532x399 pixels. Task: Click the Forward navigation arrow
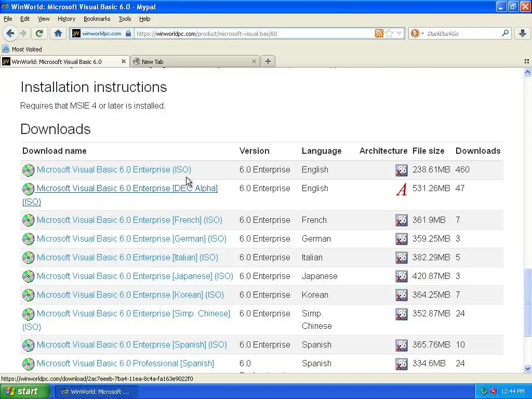click(23, 33)
